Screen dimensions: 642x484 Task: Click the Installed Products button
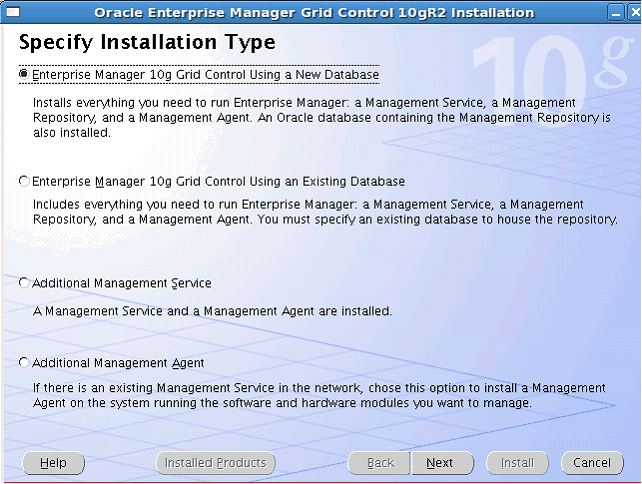(x=215, y=463)
